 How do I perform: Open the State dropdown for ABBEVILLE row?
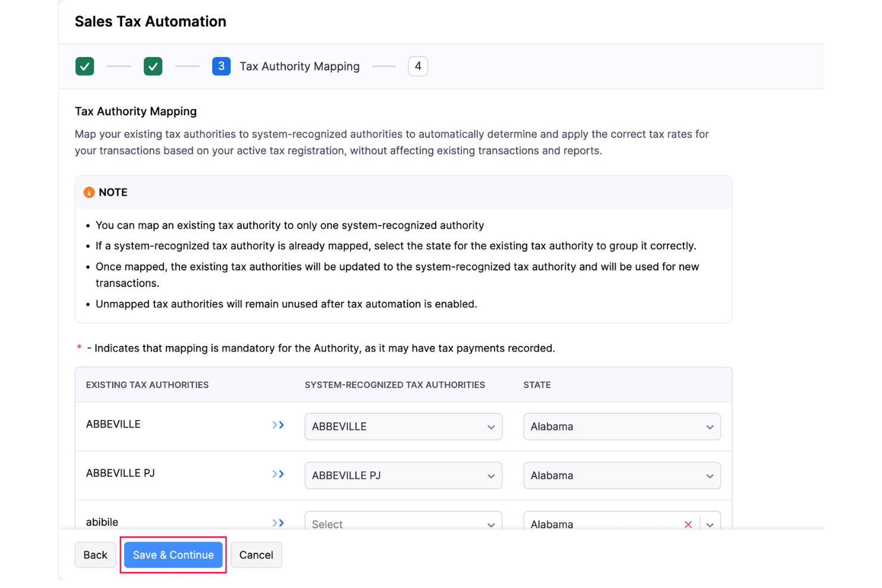pyautogui.click(x=622, y=427)
